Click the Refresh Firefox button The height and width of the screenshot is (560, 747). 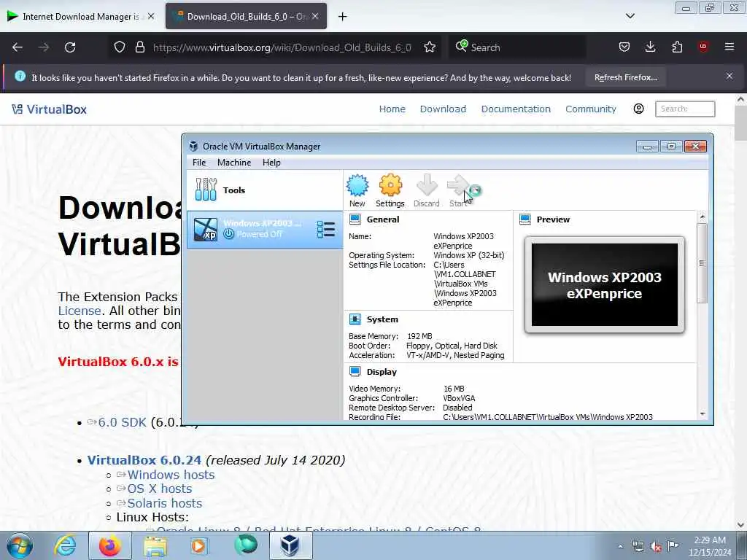click(x=625, y=77)
